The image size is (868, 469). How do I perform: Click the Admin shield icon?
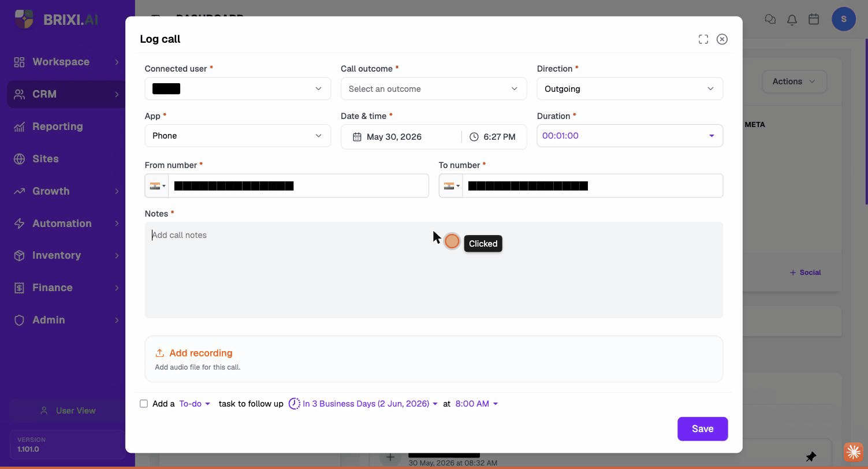click(x=19, y=320)
